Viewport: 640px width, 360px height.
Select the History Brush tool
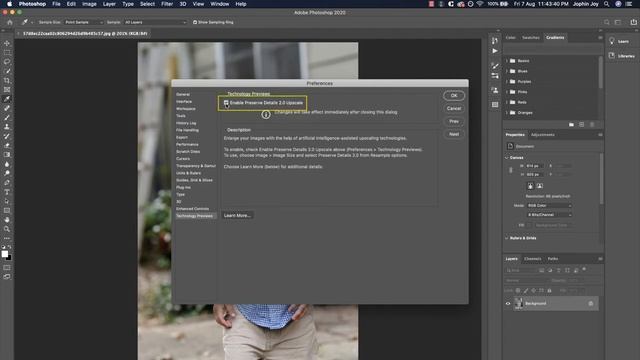7,136
